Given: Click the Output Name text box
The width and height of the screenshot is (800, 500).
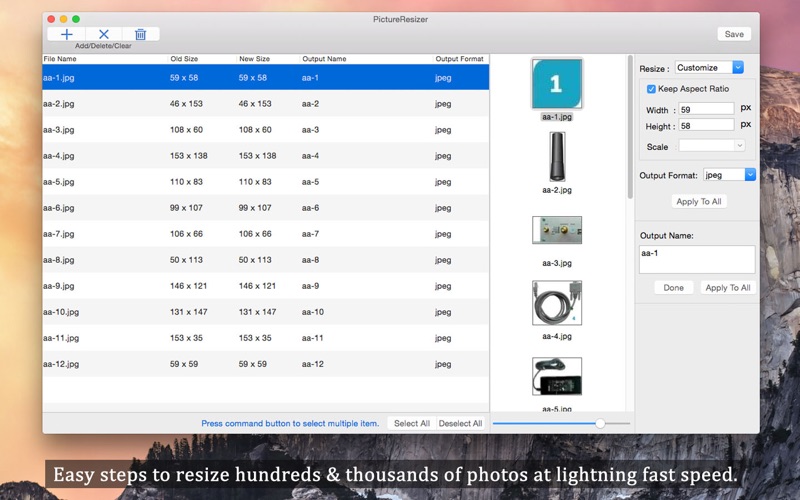Looking at the screenshot, I should 697,259.
